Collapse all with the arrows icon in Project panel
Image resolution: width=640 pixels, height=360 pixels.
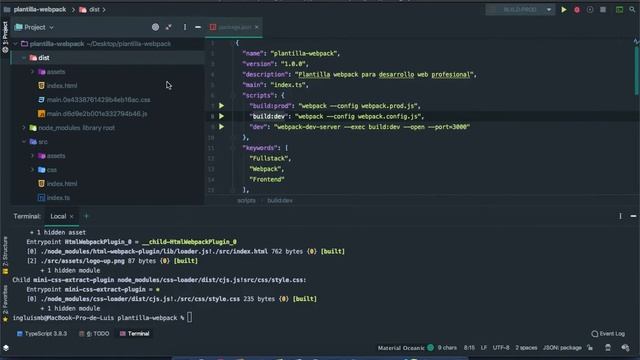[169, 27]
